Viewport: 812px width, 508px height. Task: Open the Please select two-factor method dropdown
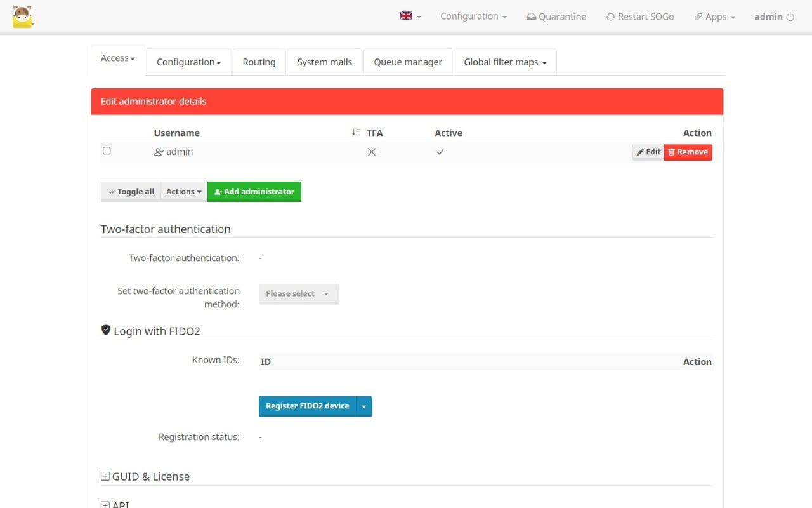(298, 294)
